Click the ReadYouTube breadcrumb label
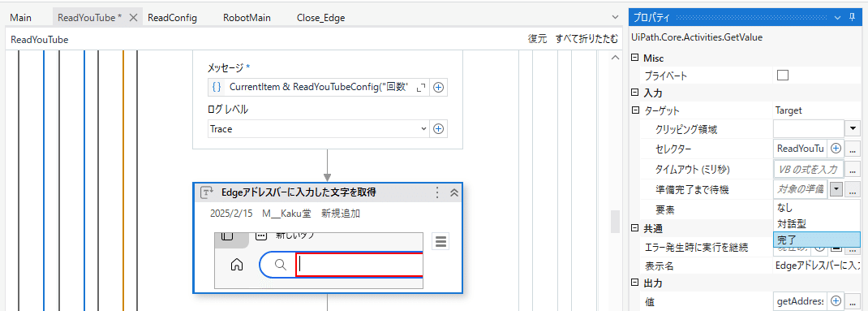868x311 pixels. pos(39,39)
